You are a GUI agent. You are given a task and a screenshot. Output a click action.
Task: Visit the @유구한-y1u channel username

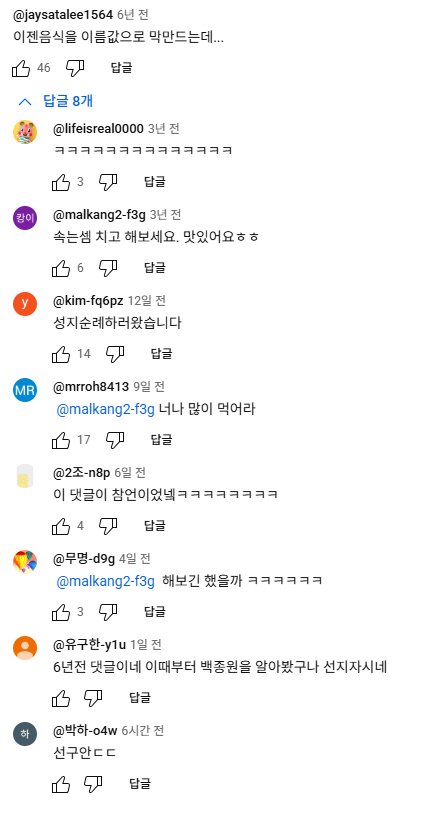point(90,644)
